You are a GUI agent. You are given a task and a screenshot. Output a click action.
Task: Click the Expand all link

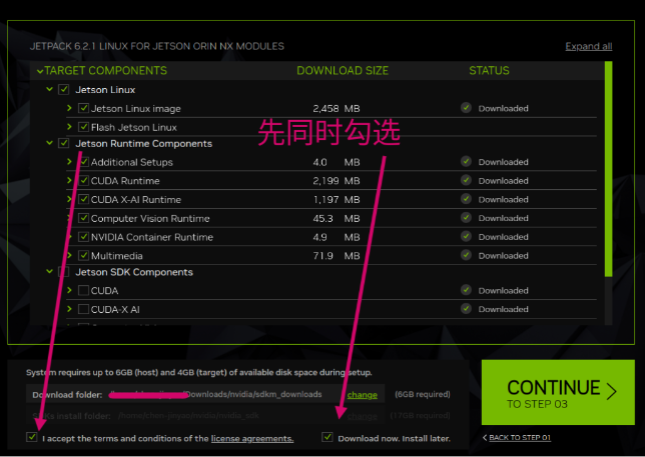click(x=589, y=46)
